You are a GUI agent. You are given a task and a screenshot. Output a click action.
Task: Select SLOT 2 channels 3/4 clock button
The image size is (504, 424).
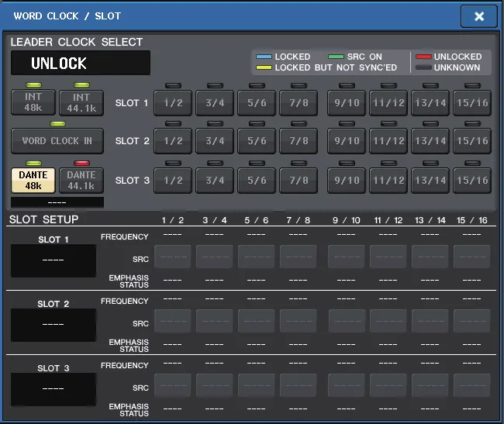[x=215, y=141]
